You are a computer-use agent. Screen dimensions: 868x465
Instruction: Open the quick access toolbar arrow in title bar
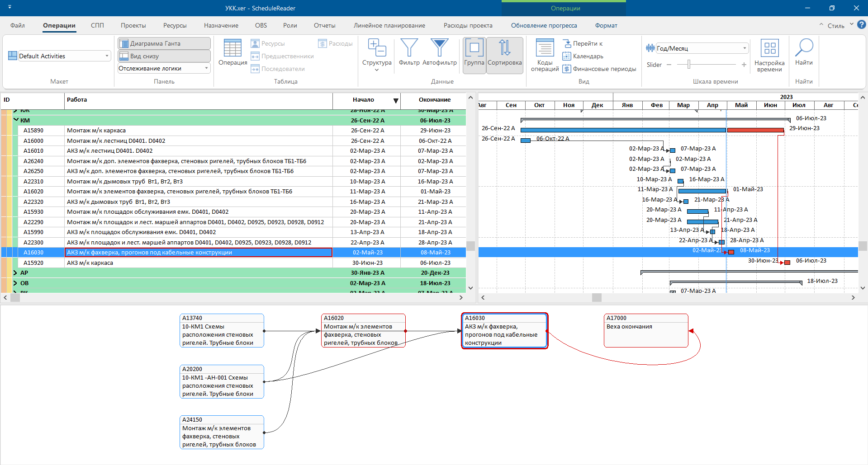coord(9,8)
